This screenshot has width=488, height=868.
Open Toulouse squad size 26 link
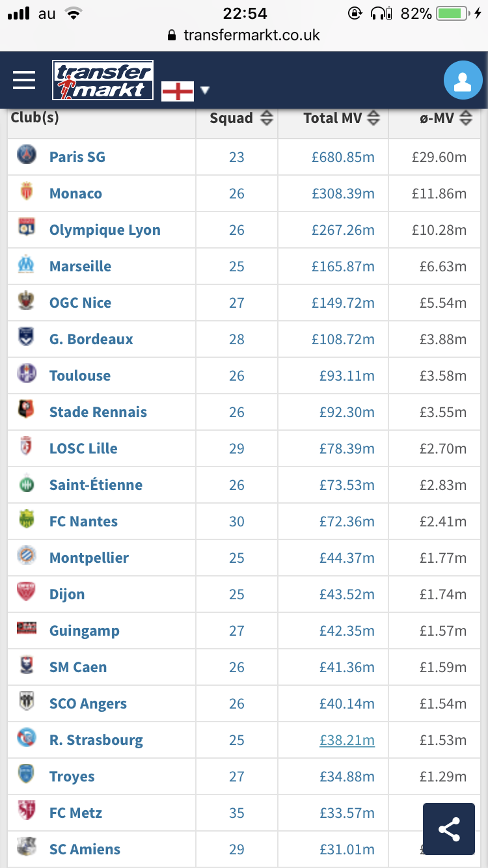[237, 375]
